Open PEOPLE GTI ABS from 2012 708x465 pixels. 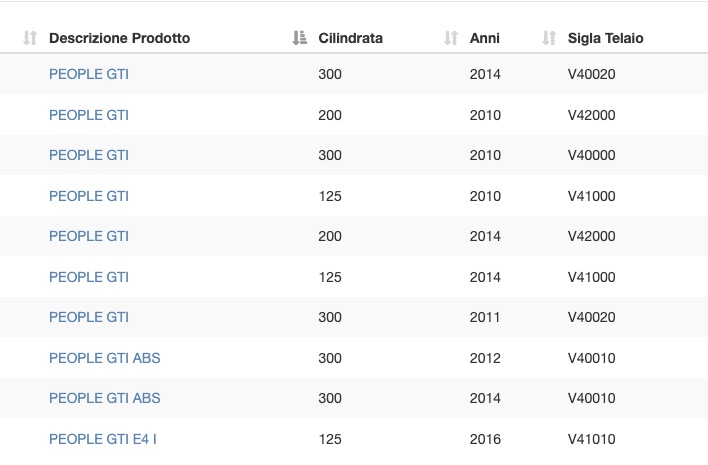coord(104,358)
